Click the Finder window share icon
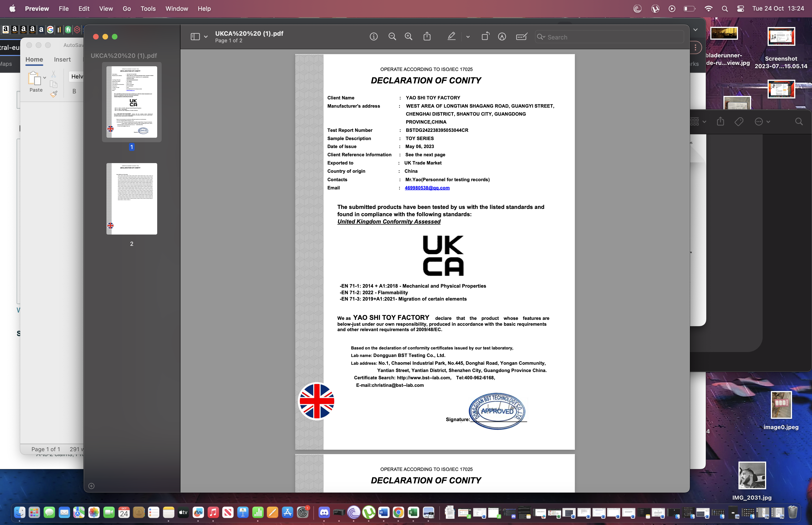 720,121
